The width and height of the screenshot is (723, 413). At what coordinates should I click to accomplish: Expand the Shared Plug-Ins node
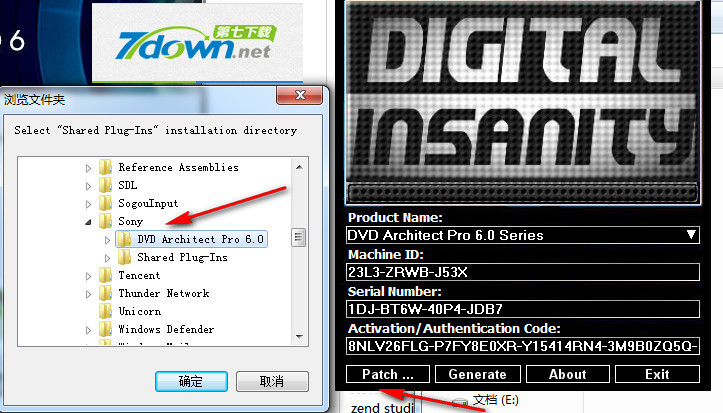[107, 258]
